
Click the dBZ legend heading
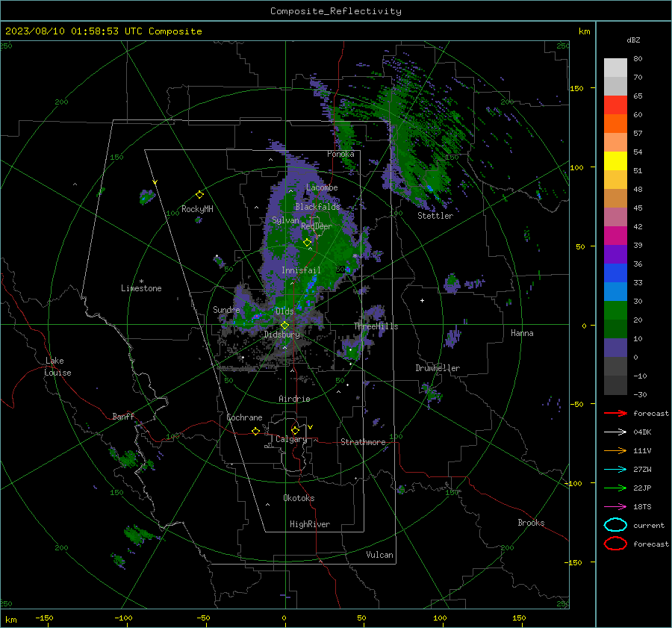point(633,40)
